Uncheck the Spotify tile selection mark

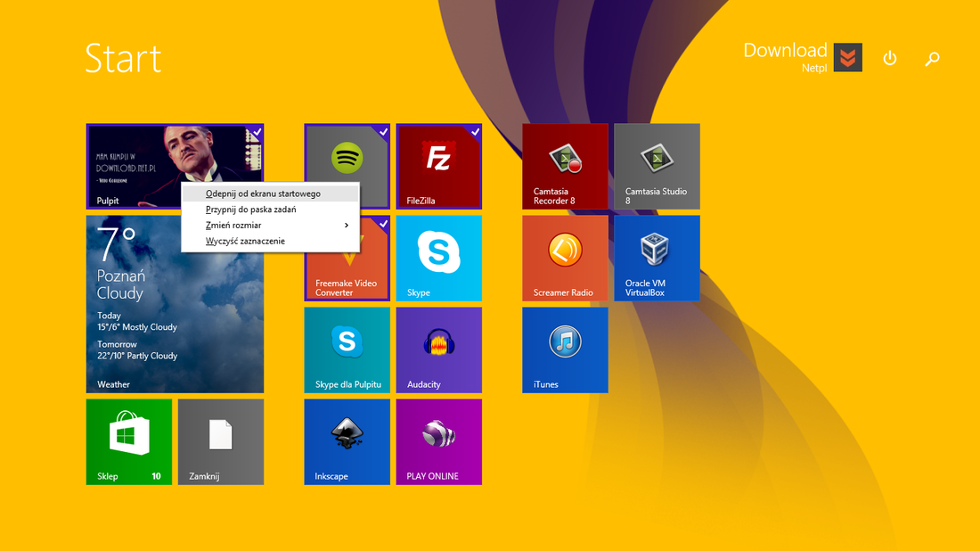point(383,132)
